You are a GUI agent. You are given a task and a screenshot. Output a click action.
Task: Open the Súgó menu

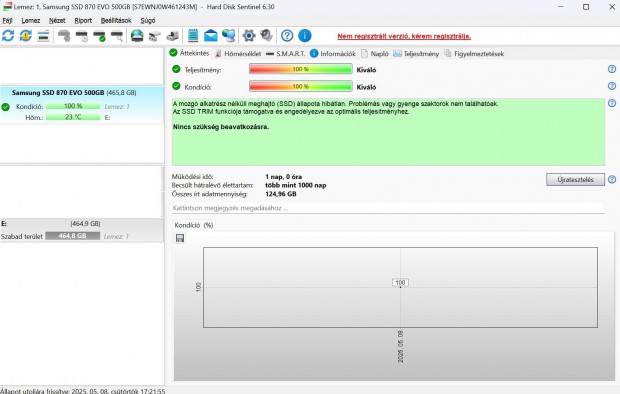148,21
